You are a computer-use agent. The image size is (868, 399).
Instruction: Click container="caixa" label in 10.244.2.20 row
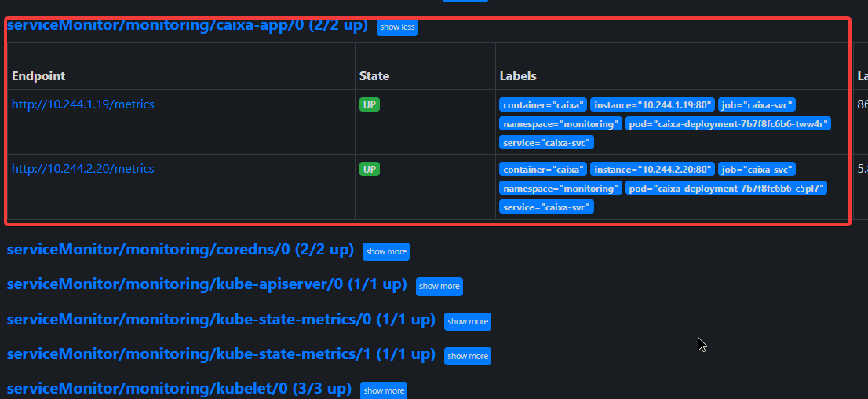click(543, 169)
